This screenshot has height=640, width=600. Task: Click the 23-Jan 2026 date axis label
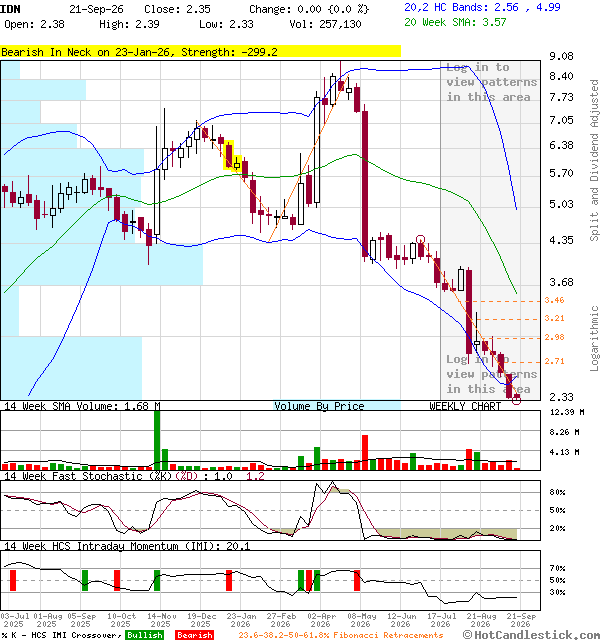pyautogui.click(x=240, y=620)
